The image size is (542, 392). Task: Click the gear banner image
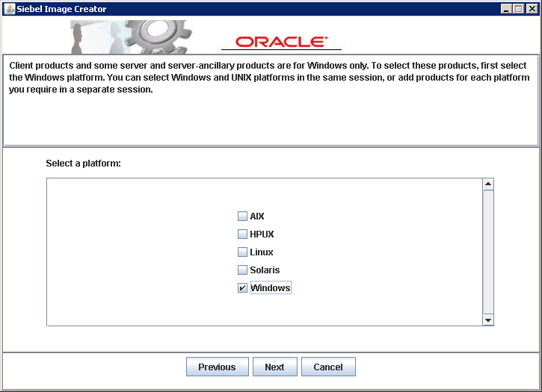[132, 37]
